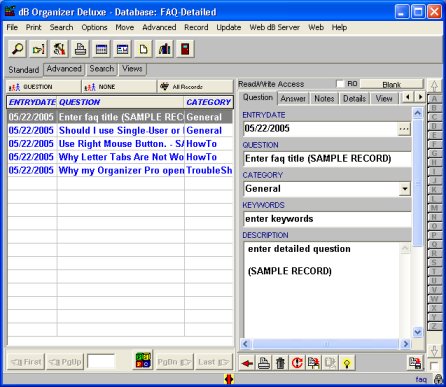
Task: Click the Last navigation button
Action: pos(213,362)
